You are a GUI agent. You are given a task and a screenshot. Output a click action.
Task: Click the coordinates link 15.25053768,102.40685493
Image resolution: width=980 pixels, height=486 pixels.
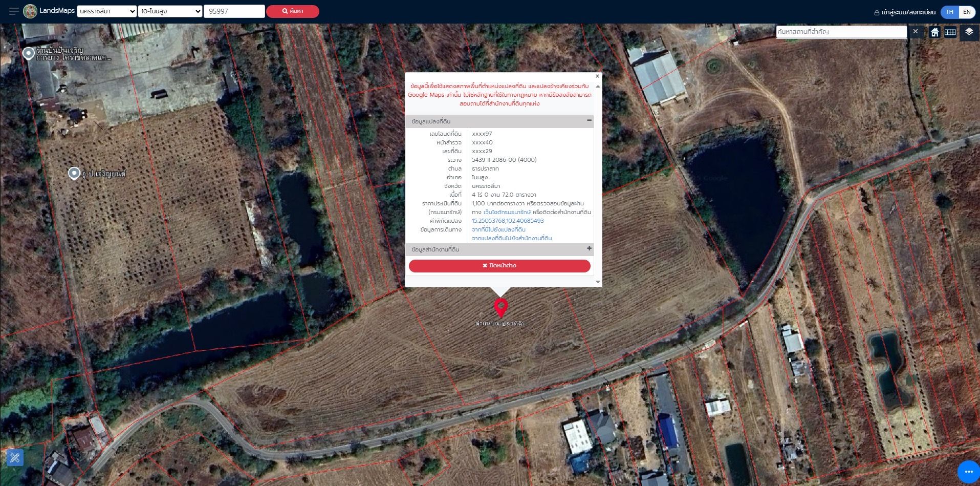point(508,221)
